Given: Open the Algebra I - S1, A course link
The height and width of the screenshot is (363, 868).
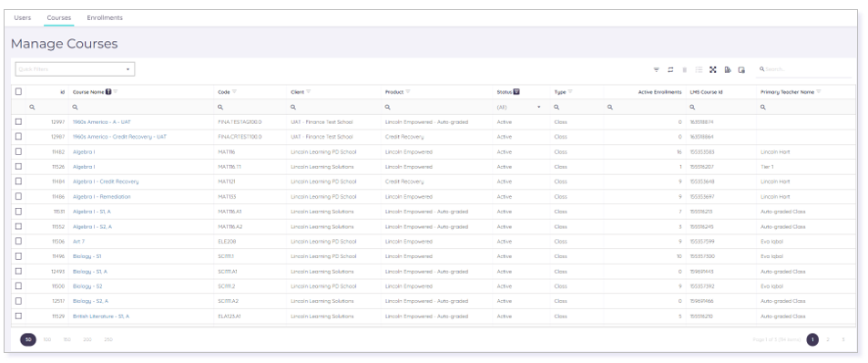Looking at the screenshot, I should pos(92,212).
